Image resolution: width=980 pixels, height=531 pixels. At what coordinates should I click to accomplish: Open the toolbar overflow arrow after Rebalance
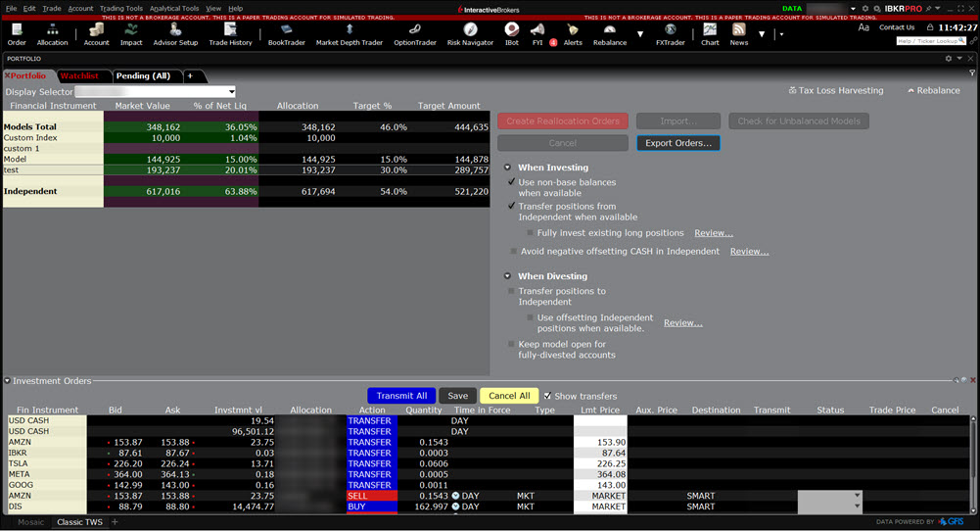[x=640, y=34]
